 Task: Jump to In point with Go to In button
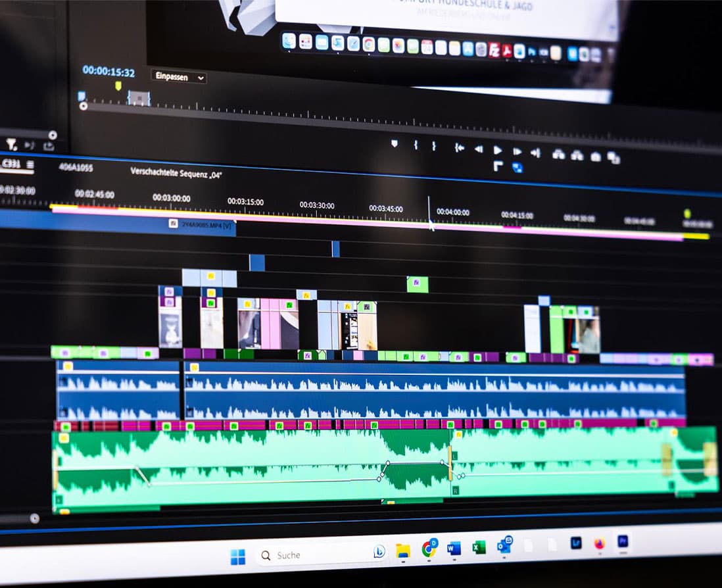pyautogui.click(x=460, y=148)
